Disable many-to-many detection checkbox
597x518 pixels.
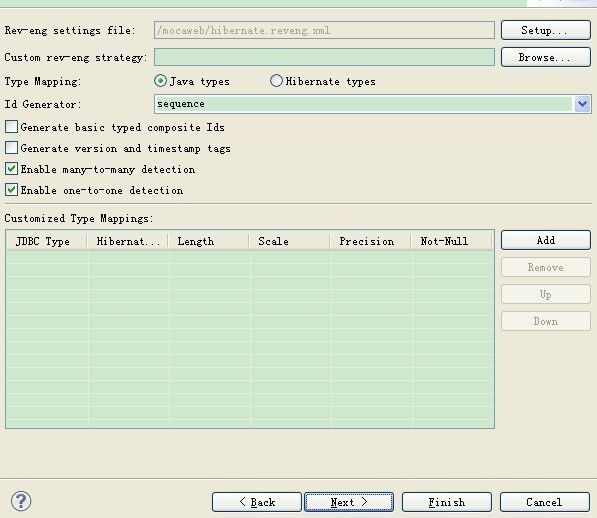(11, 169)
